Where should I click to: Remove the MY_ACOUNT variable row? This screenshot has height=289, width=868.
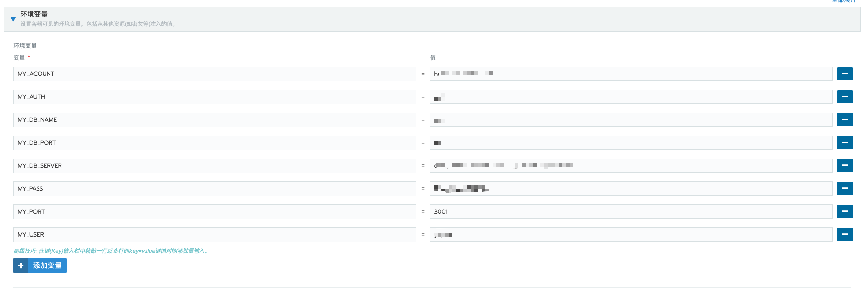coord(845,74)
